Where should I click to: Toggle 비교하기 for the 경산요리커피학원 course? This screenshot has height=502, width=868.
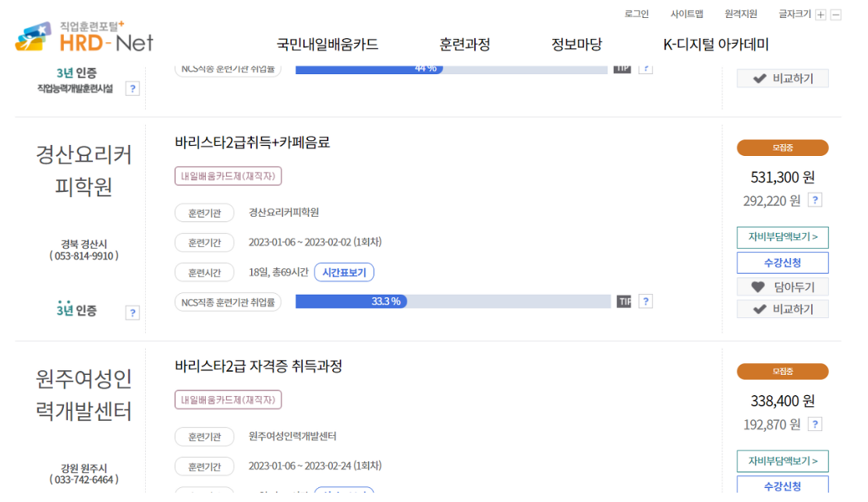pyautogui.click(x=782, y=309)
